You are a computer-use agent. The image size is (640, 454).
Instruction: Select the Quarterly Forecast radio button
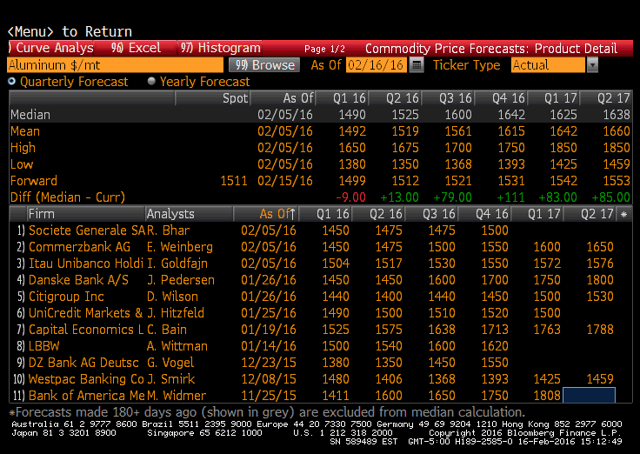pos(12,81)
